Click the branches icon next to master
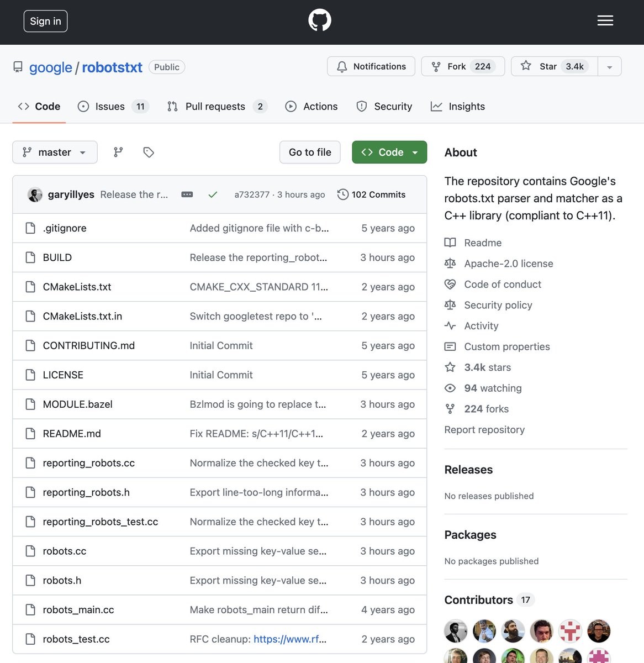 point(118,152)
